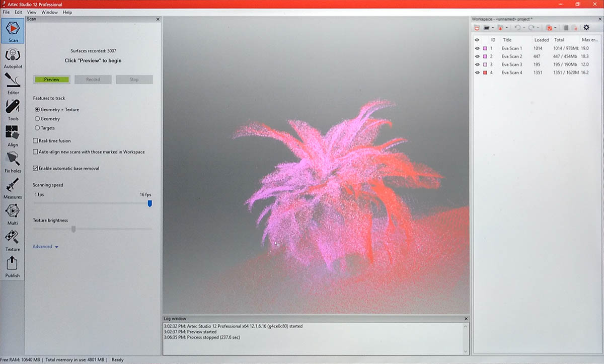Click the Eva Scan 2 title
The height and width of the screenshot is (364, 604).
(512, 56)
